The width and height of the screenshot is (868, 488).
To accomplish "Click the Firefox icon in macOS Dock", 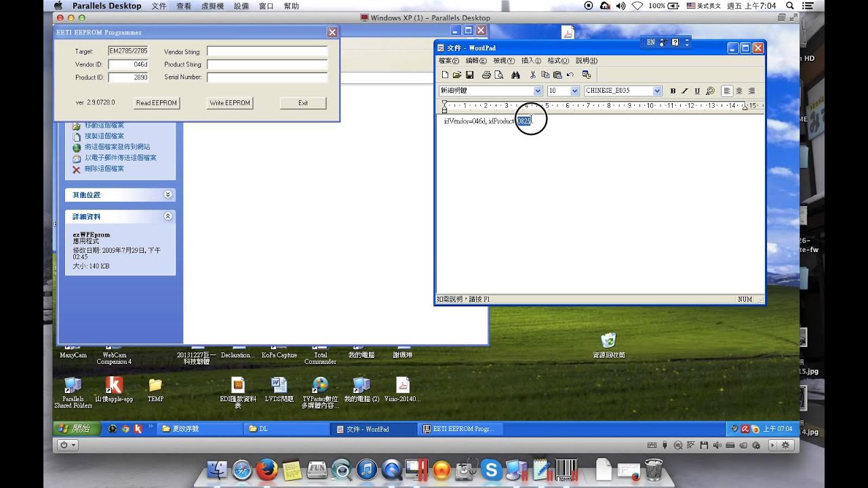I will [267, 469].
